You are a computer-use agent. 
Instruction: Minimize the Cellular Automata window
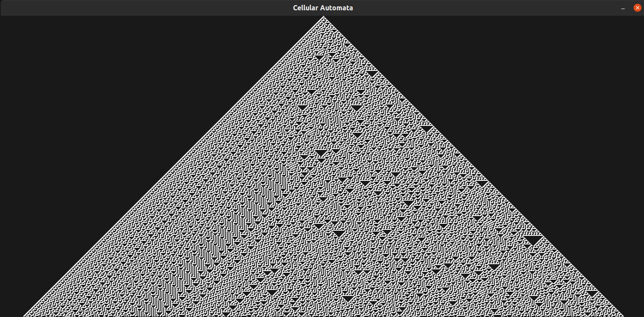623,7
